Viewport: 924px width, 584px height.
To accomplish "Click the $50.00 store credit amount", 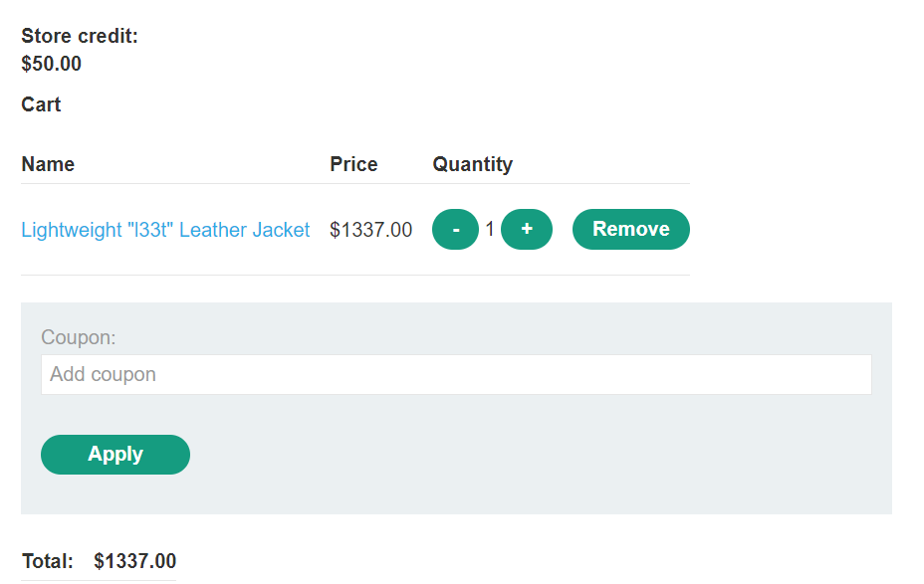I will (x=52, y=65).
